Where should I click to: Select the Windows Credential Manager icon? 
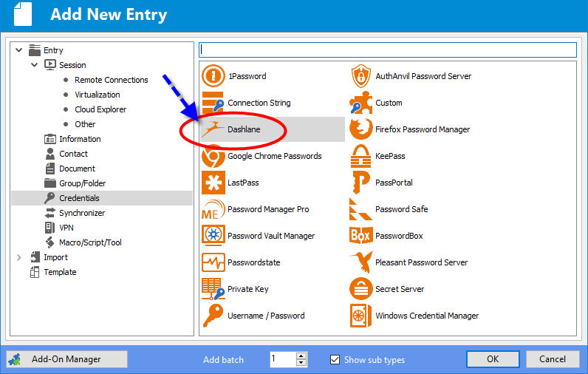pos(360,316)
